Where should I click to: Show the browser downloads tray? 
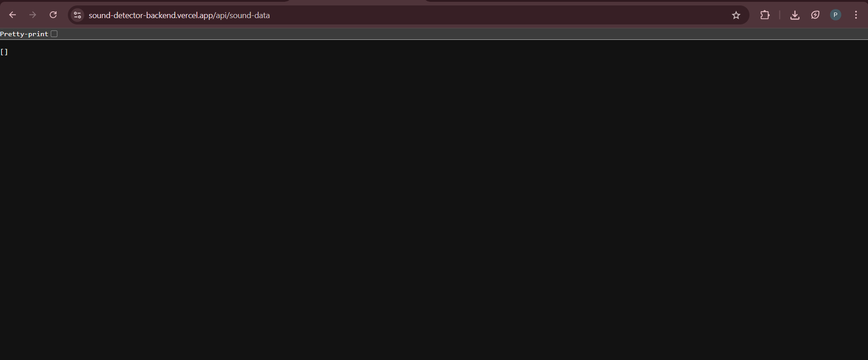point(795,15)
